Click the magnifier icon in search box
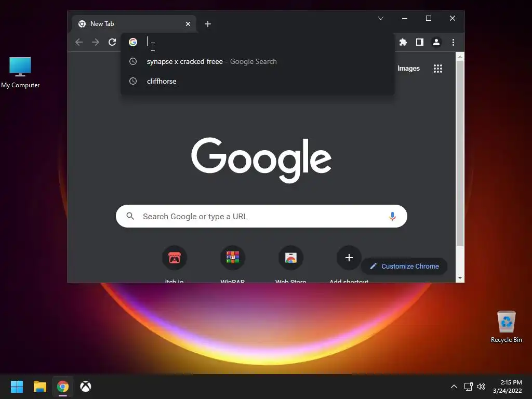The height and width of the screenshot is (399, 532). [130, 216]
